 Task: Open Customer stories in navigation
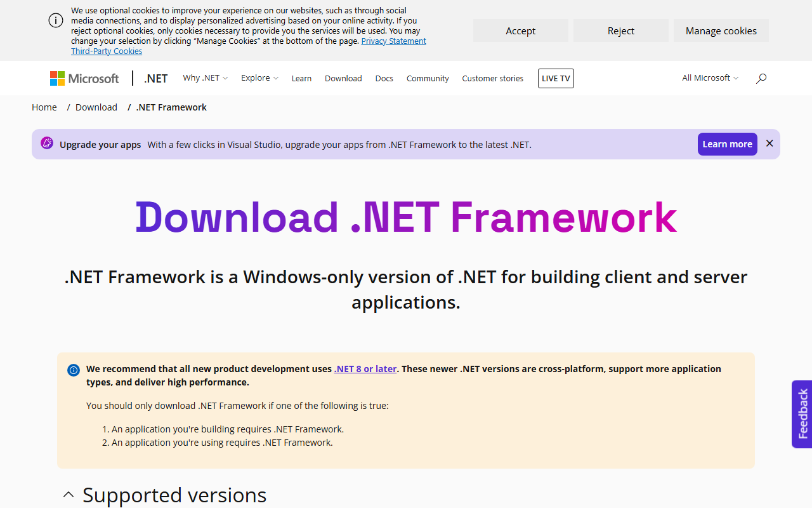click(493, 79)
